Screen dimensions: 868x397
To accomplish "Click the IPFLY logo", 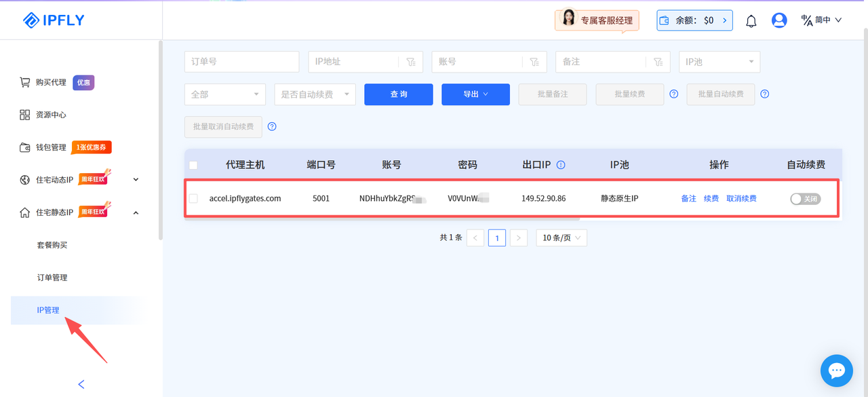I will [x=54, y=20].
